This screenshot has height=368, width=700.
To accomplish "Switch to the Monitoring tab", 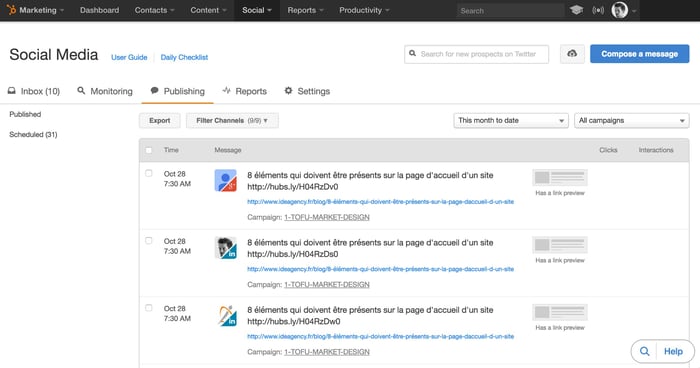I will pos(105,91).
